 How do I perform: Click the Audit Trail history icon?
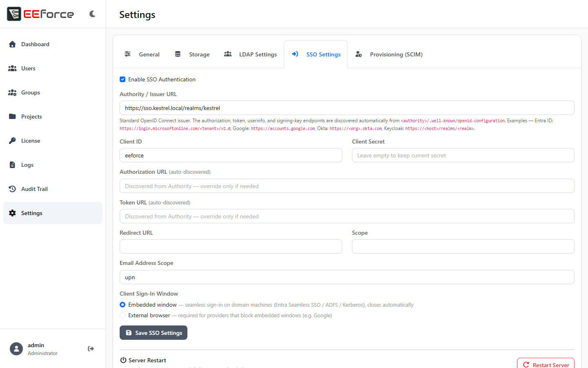12,189
